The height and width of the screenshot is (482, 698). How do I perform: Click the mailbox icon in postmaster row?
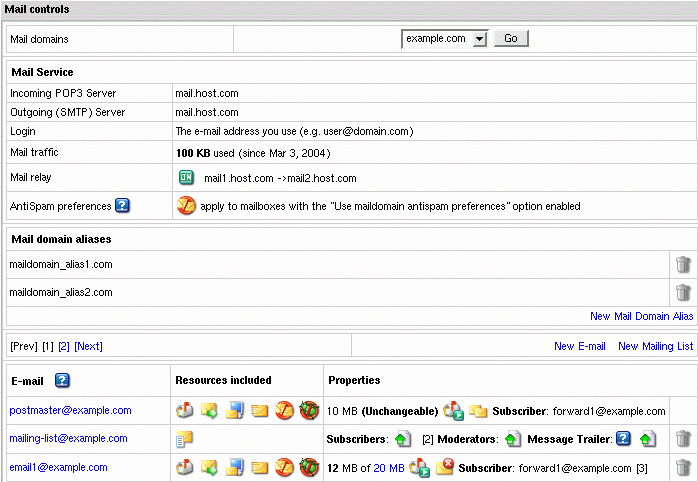[x=184, y=411]
